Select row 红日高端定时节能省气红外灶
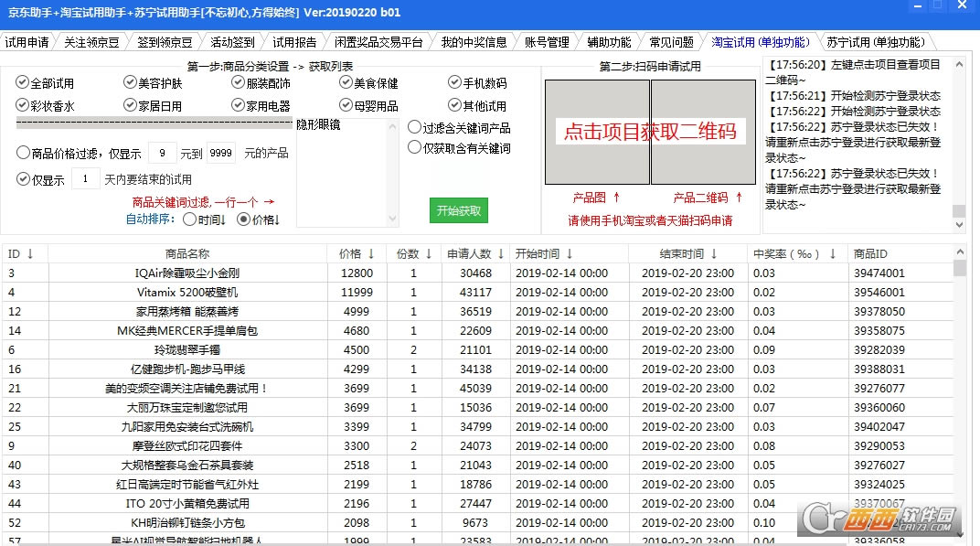Image resolution: width=980 pixels, height=546 pixels. (478, 485)
